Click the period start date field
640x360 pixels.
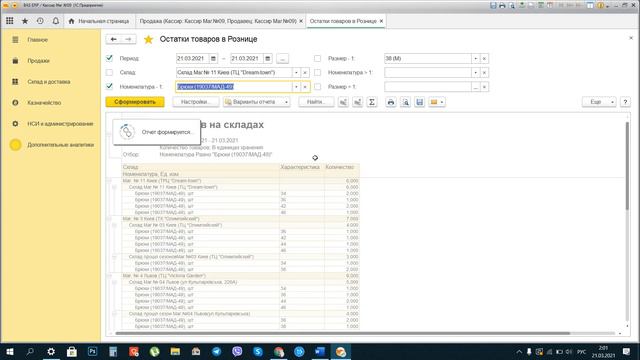pyautogui.click(x=192, y=58)
